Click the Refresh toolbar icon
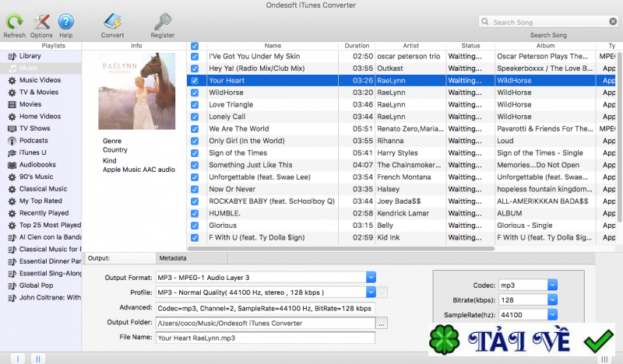Image resolution: width=623 pixels, height=364 pixels. tap(14, 22)
